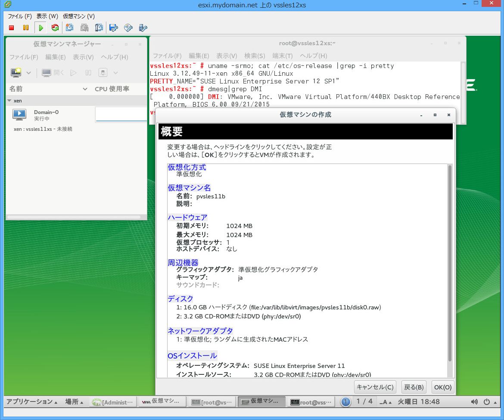
Task: Click the new virtual machine icon in manager
Action: [16, 73]
